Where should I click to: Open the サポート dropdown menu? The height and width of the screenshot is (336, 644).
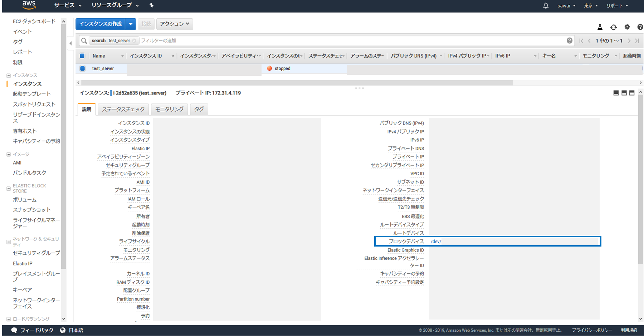[x=617, y=6]
